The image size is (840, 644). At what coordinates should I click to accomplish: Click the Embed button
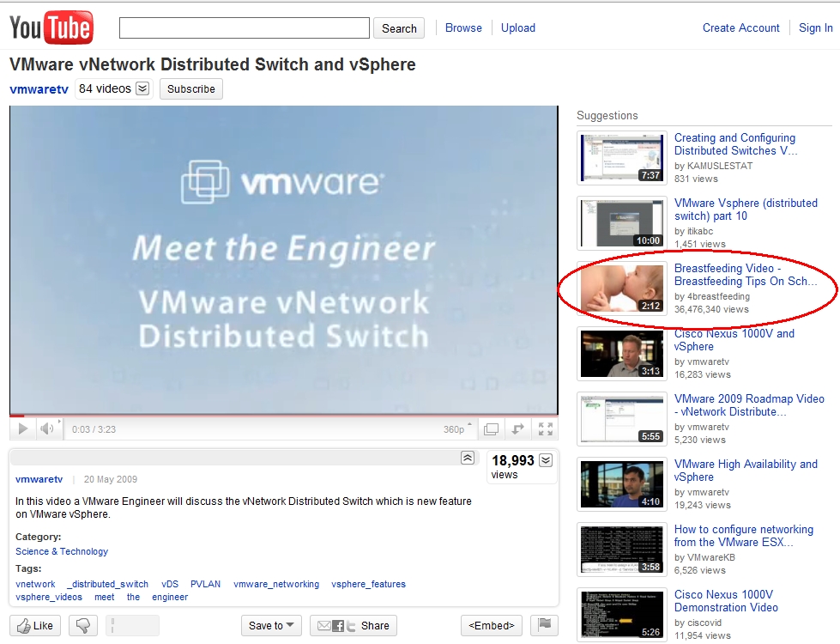coord(492,625)
